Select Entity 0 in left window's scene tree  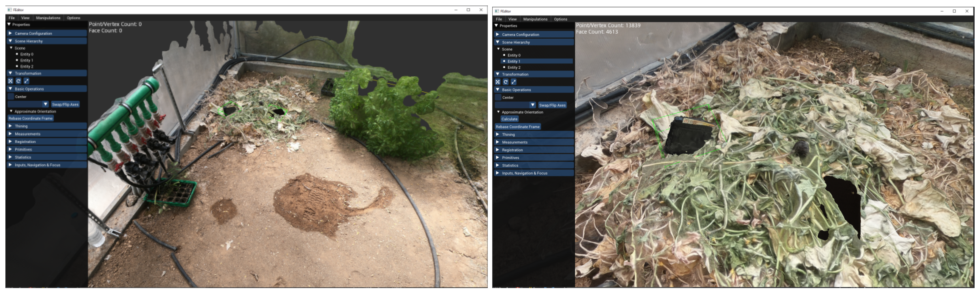(x=27, y=55)
